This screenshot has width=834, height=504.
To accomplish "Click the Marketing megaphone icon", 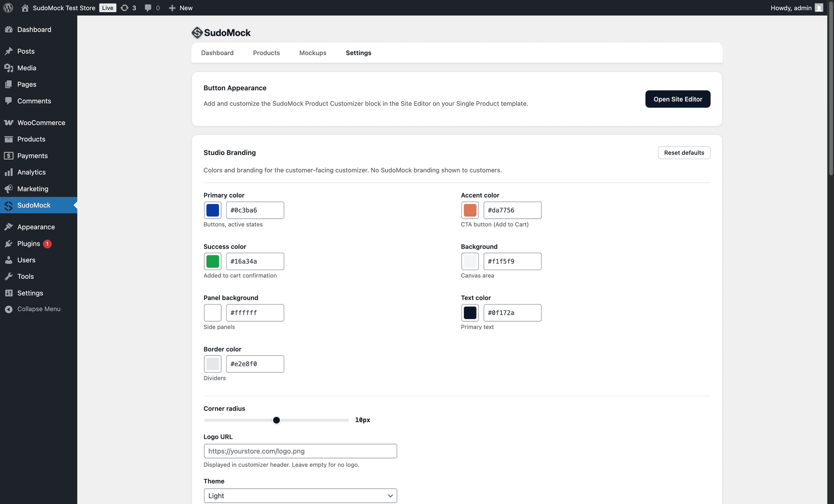I will pos(9,188).
